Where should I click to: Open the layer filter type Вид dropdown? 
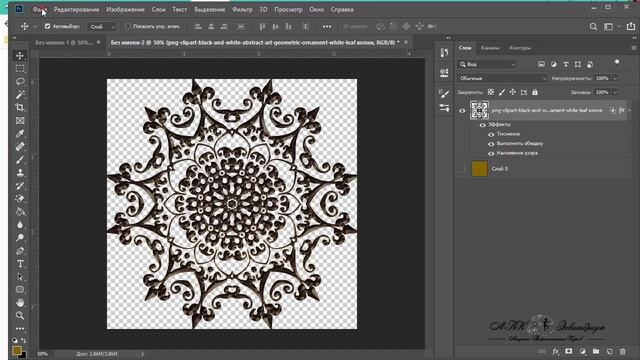coord(487,64)
